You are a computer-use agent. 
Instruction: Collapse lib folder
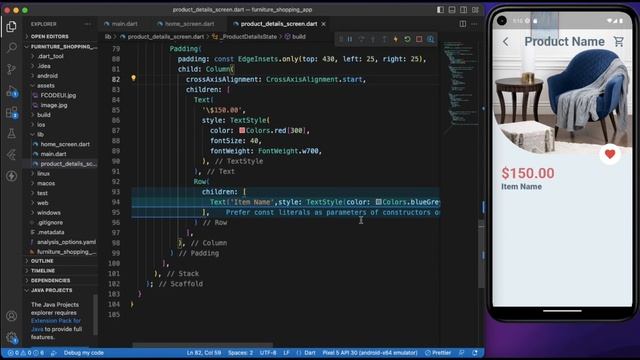click(x=40, y=134)
